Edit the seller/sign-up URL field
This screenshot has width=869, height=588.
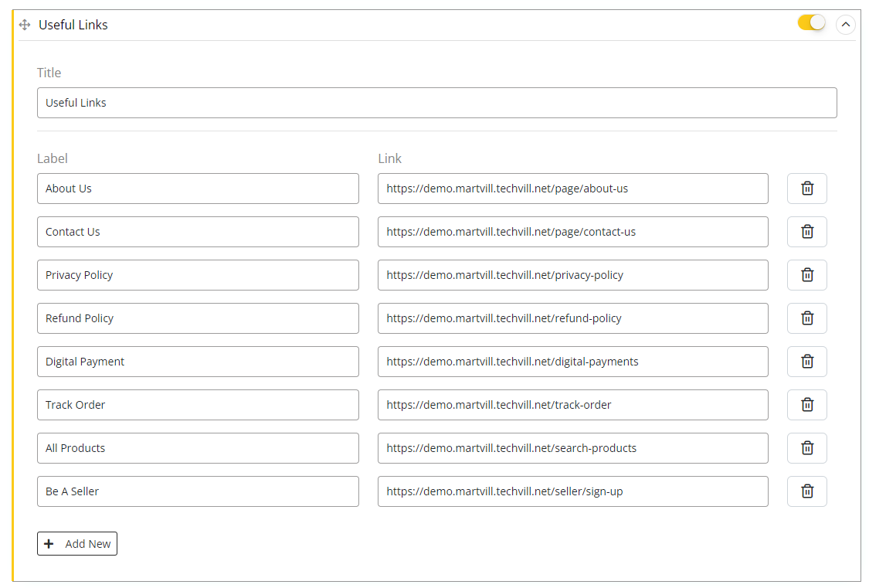click(x=572, y=491)
